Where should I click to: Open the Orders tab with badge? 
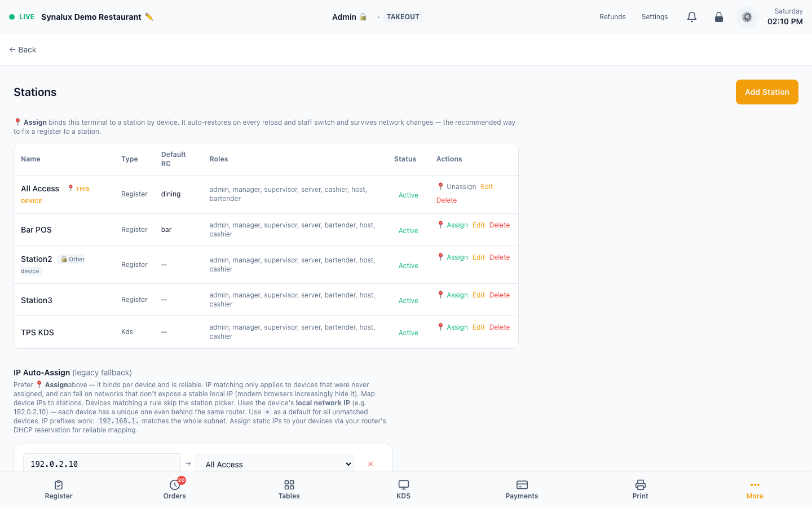point(175,490)
